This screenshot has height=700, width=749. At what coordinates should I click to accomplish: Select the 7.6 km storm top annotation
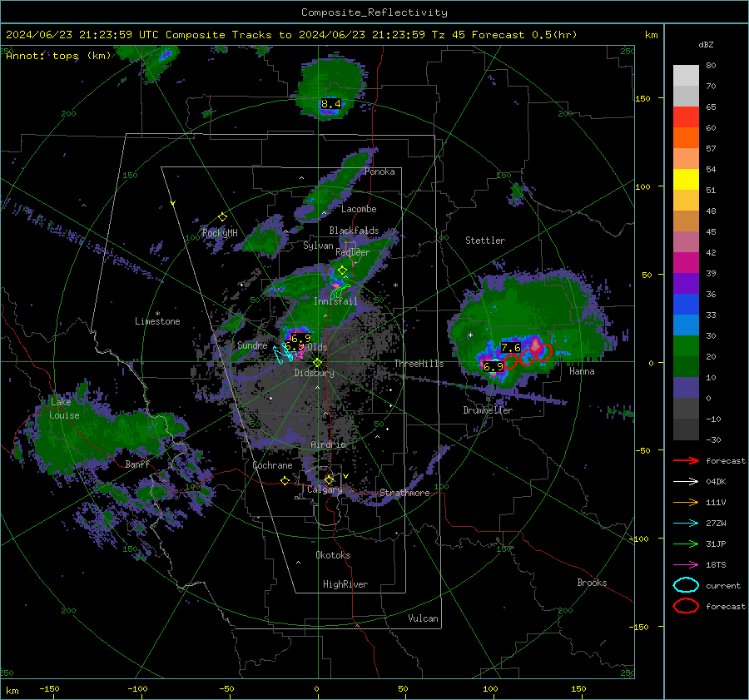point(511,348)
